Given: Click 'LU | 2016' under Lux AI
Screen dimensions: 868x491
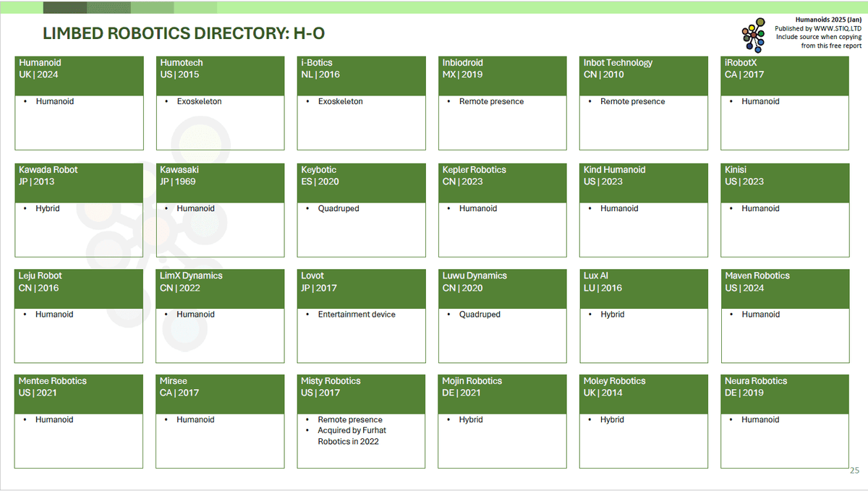Looking at the screenshot, I should point(603,288).
